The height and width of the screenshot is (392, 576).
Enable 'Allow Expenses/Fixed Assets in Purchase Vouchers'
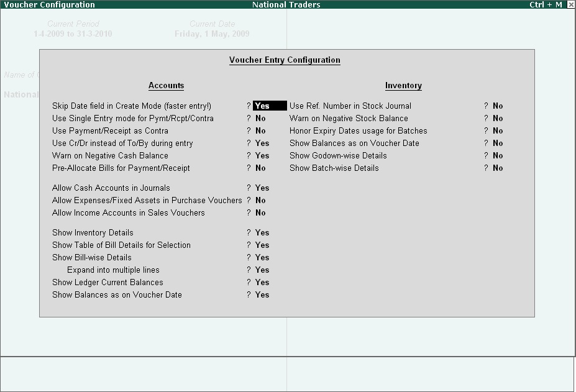260,200
